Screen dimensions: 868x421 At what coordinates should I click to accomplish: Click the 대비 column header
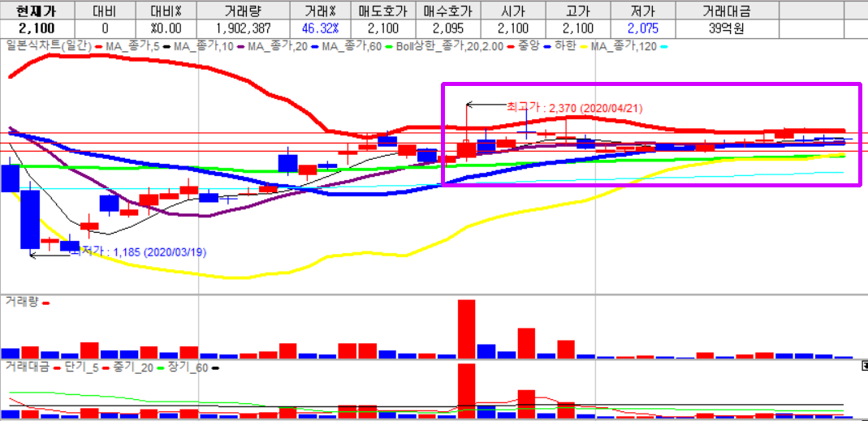pyautogui.click(x=105, y=10)
